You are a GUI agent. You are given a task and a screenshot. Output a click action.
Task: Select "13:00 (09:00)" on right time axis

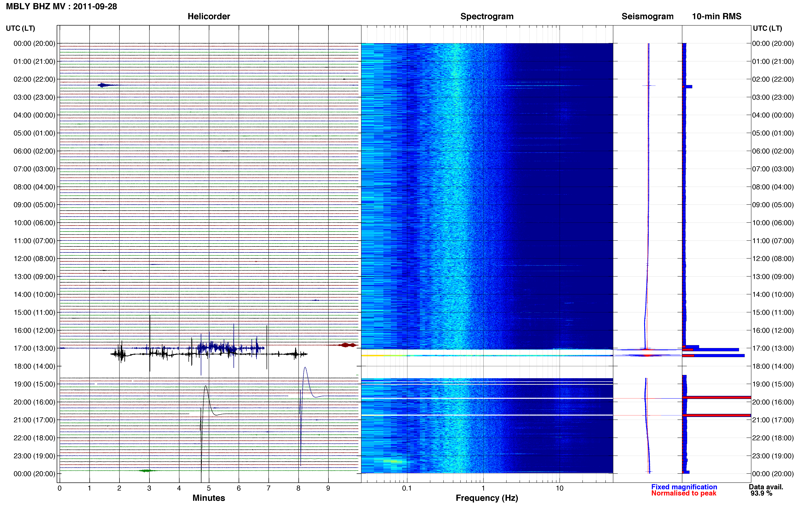(773, 277)
